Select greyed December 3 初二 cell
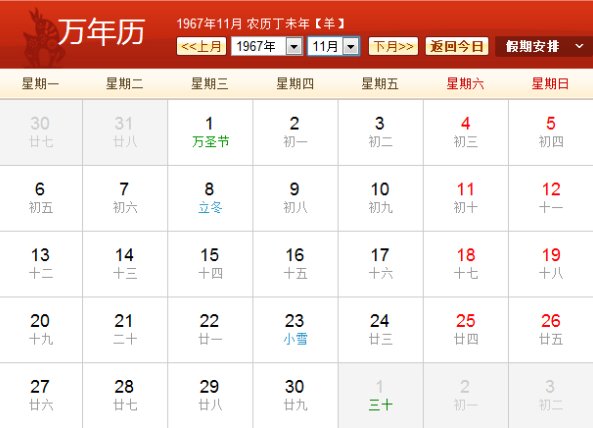Screen dimensions: 593x428 pyautogui.click(x=551, y=395)
